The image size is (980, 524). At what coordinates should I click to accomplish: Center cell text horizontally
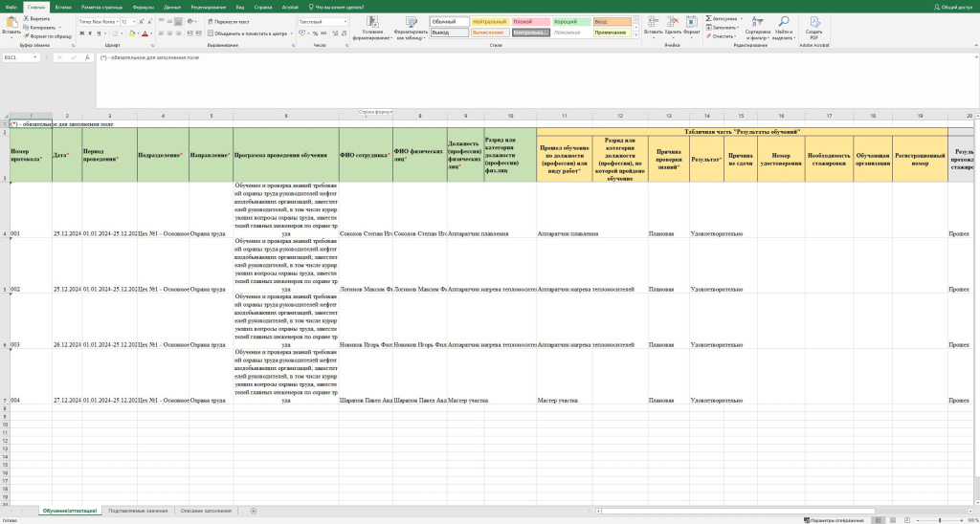[169, 33]
